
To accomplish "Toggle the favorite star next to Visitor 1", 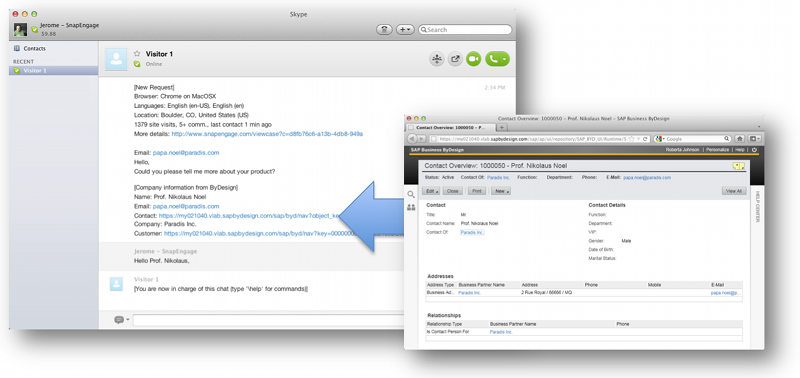I will 137,54.
